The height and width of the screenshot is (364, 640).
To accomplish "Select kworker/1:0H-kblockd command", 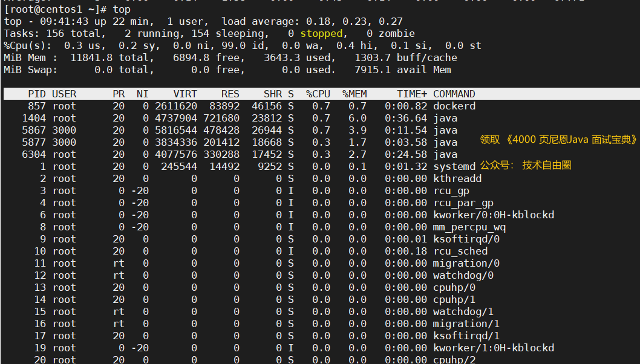I will (494, 348).
